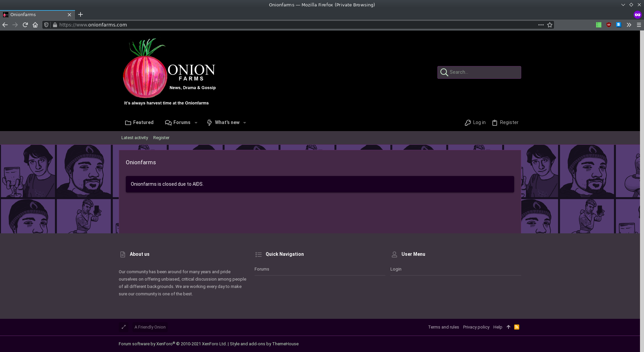Screen dimensions: 644x352
Task: Open Forums under Quick Navigation
Action: coord(262,269)
